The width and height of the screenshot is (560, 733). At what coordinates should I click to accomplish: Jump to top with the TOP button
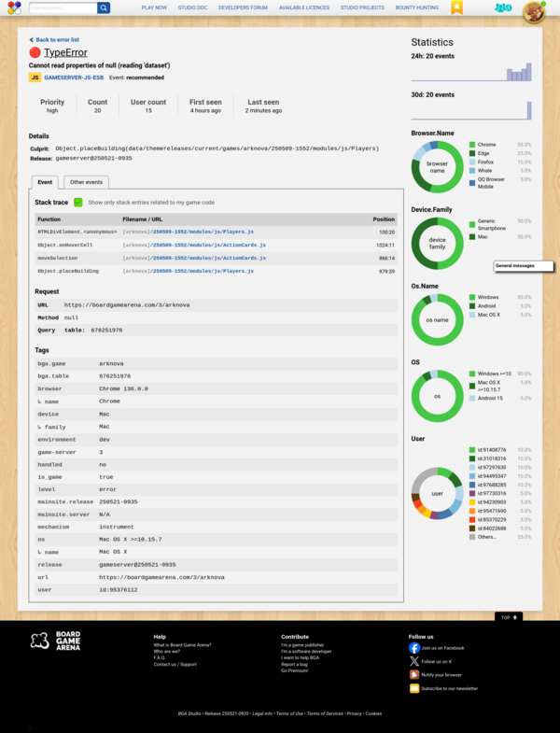coord(509,617)
